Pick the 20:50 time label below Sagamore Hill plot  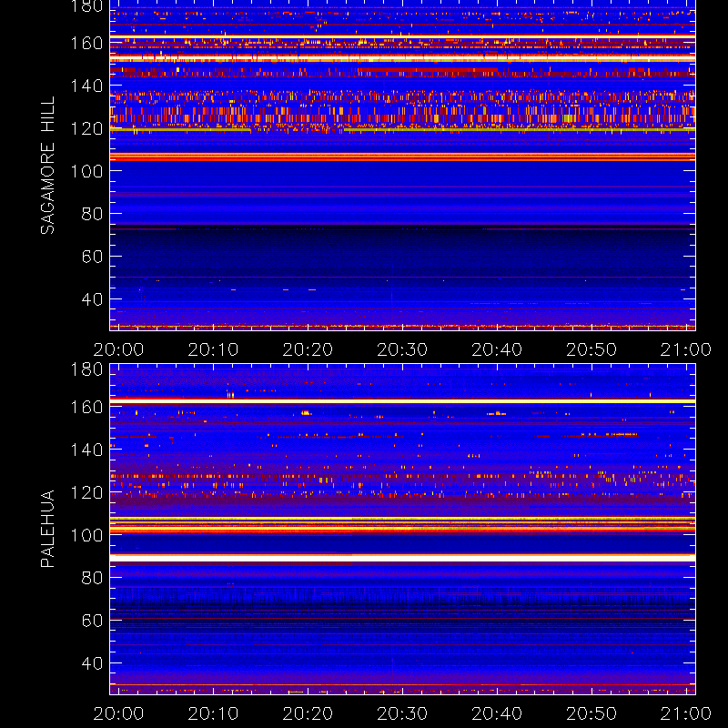[x=591, y=349]
